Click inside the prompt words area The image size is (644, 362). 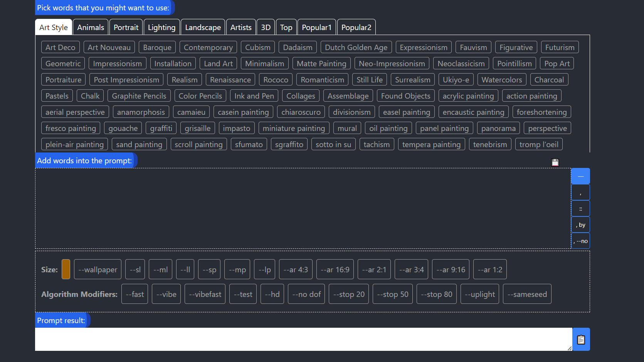(x=303, y=208)
